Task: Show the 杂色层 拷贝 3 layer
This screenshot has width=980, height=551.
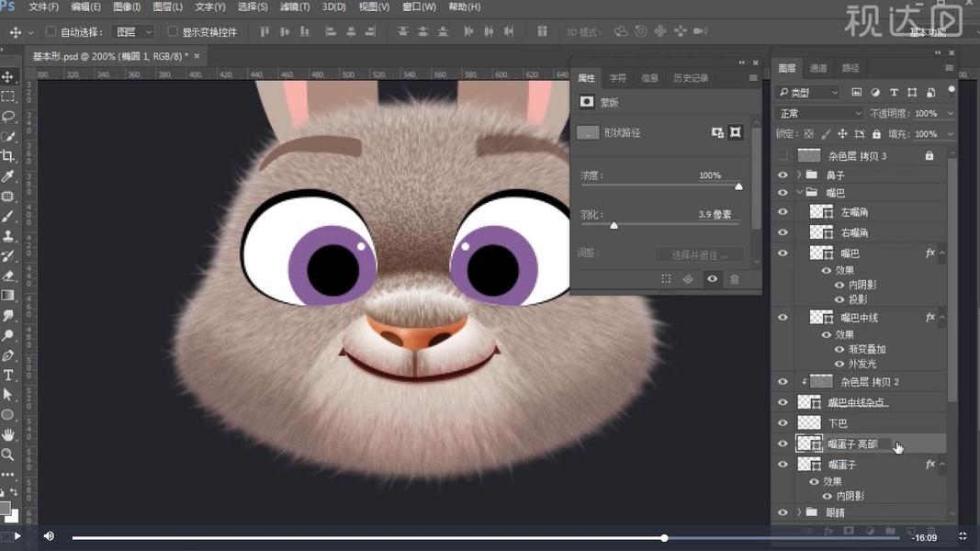Action: [x=783, y=155]
